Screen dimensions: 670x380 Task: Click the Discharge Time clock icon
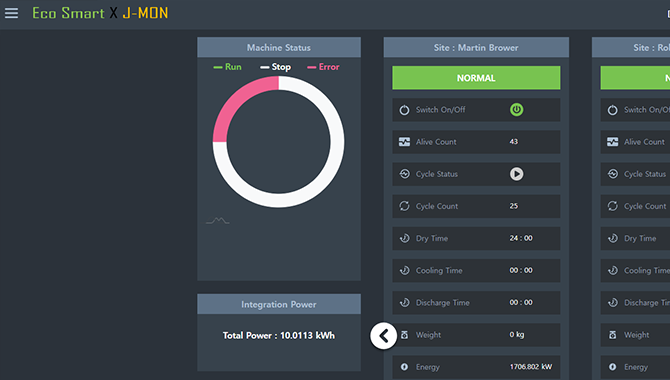click(x=404, y=303)
